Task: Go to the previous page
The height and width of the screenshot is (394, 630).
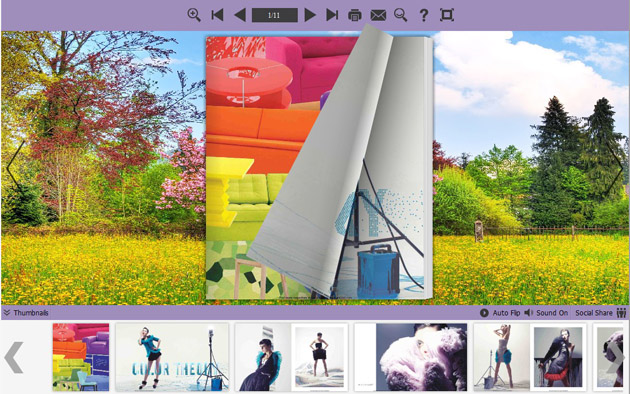Action: [240, 15]
